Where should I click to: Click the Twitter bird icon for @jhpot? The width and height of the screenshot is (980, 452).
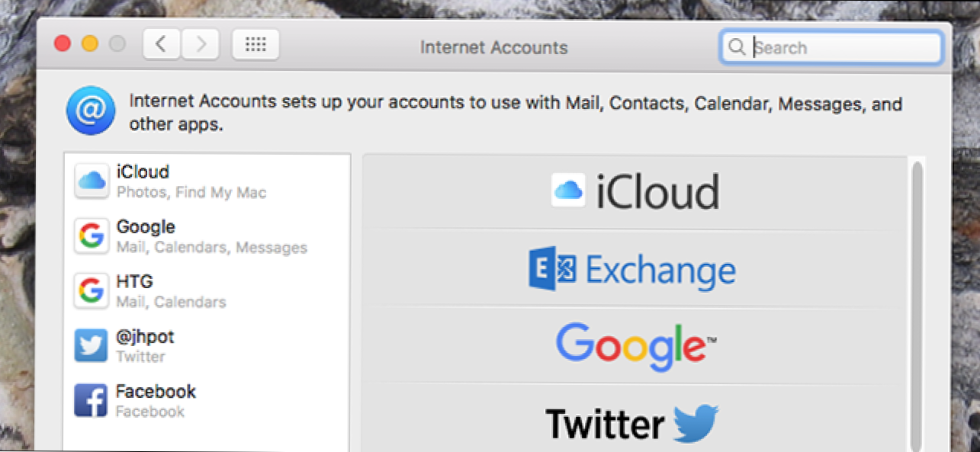[x=91, y=346]
